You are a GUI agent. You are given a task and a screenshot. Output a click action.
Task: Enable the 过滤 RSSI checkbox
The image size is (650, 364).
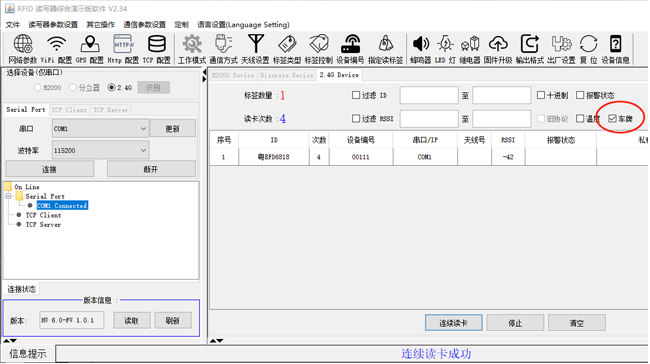tap(356, 119)
